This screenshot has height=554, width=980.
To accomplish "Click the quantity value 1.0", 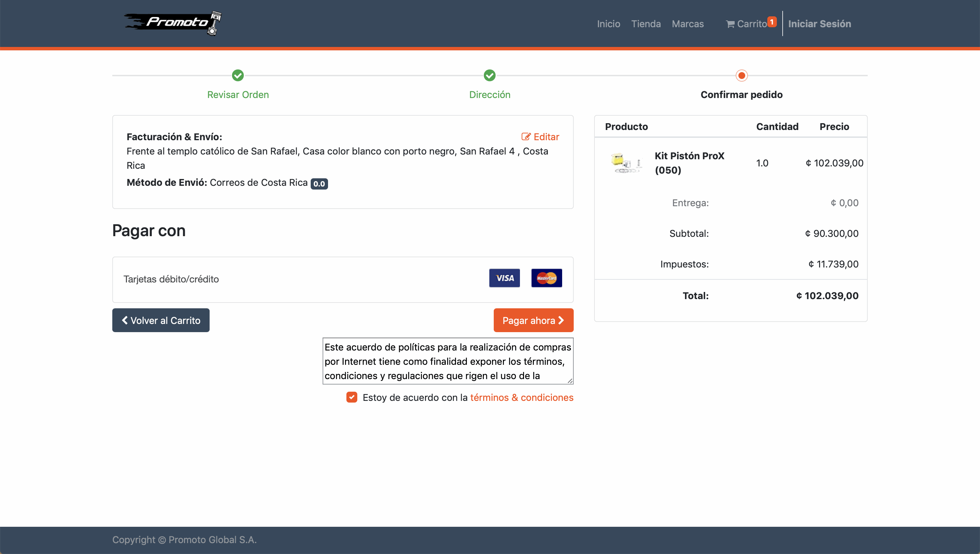I will (762, 163).
